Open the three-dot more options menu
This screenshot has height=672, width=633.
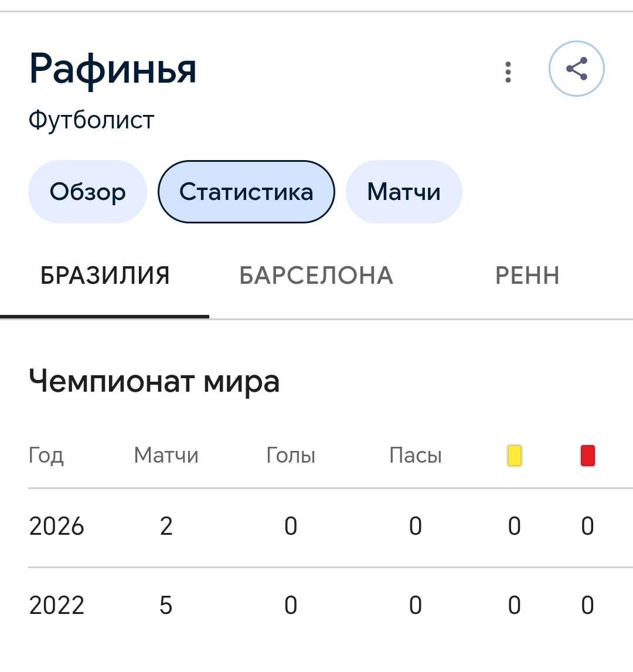[508, 72]
